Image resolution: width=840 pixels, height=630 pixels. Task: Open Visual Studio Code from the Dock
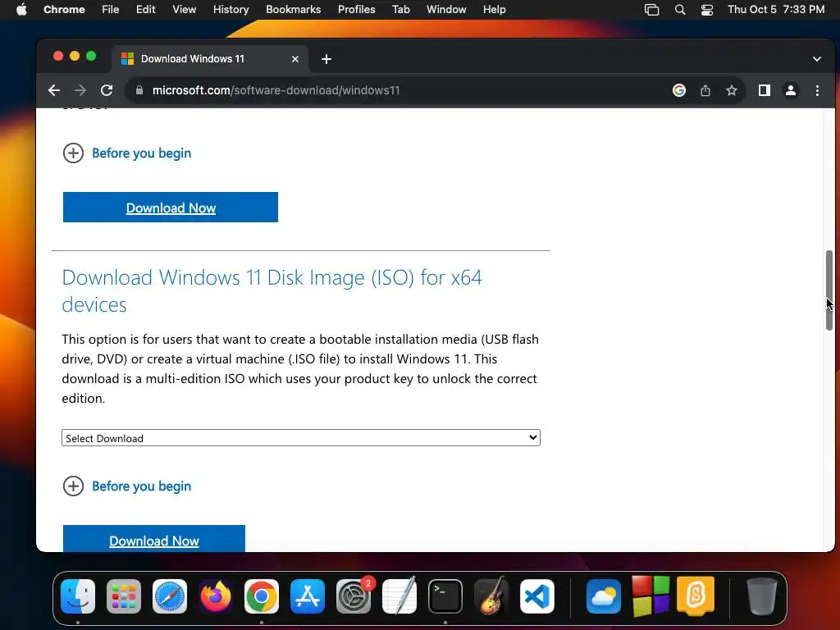pyautogui.click(x=537, y=596)
